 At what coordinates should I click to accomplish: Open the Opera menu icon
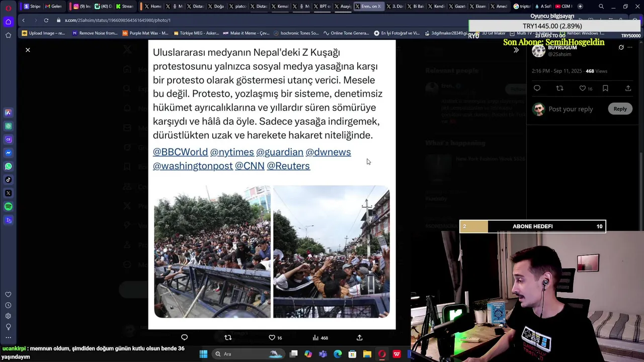click(8, 8)
